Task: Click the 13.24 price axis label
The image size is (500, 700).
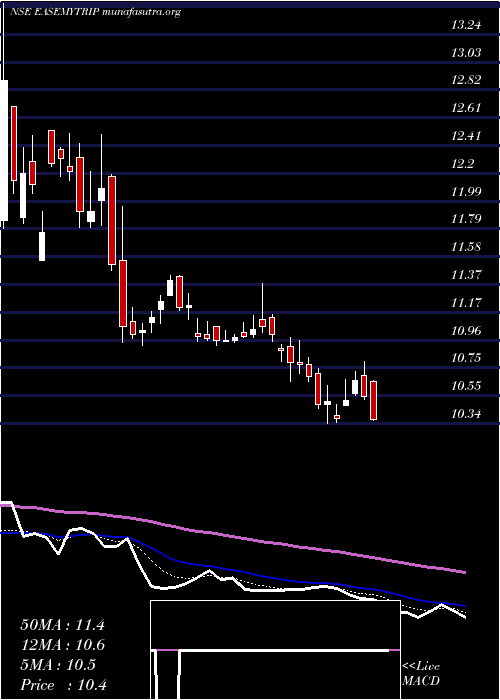Action: tap(466, 25)
